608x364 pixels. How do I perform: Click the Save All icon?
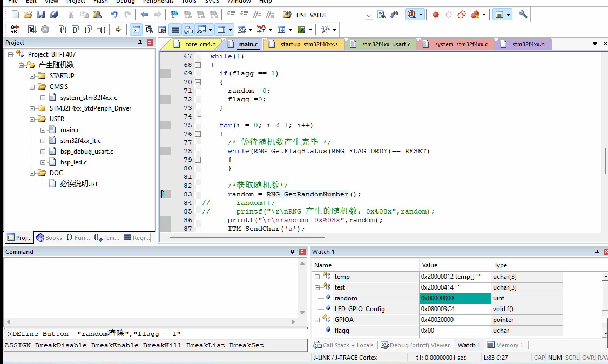coord(54,15)
